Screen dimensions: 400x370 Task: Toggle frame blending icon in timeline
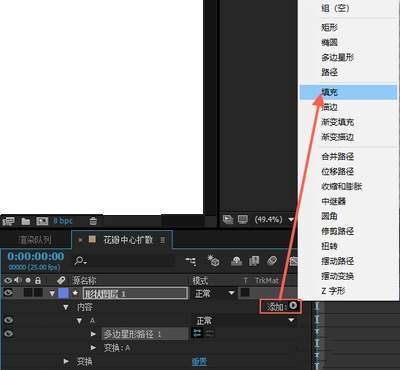click(254, 261)
